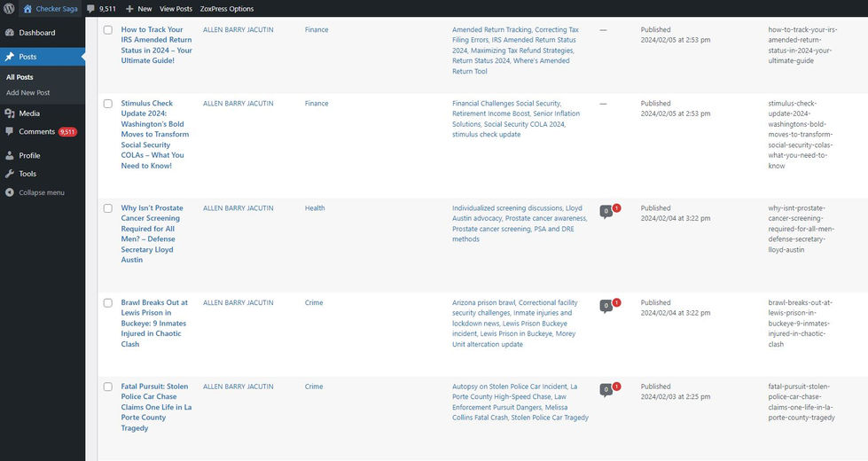Click Autopsy on Stolen Police Car Incident tag
Image resolution: width=868 pixels, height=461 pixels.
pos(510,387)
